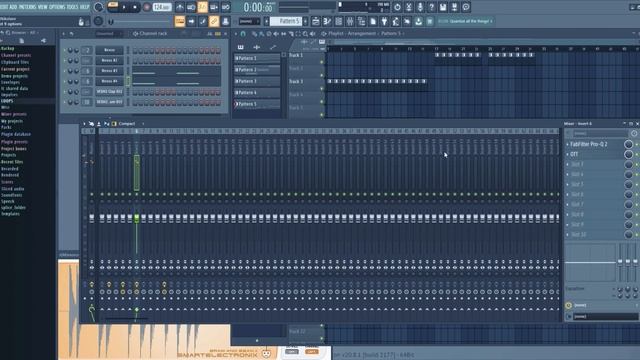The width and height of the screenshot is (640, 360).
Task: Click the microphone one-click recording icon
Action: pyautogui.click(x=420, y=7)
